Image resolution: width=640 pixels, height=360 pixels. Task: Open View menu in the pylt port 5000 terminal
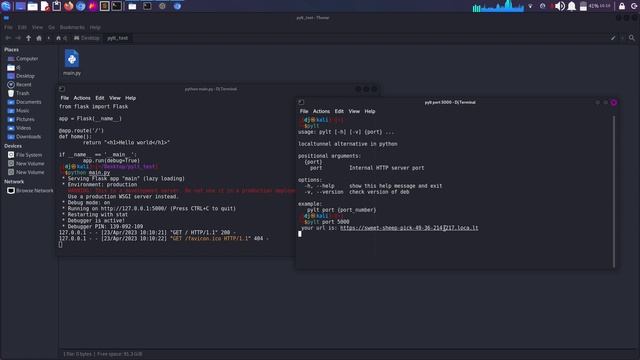[354, 111]
